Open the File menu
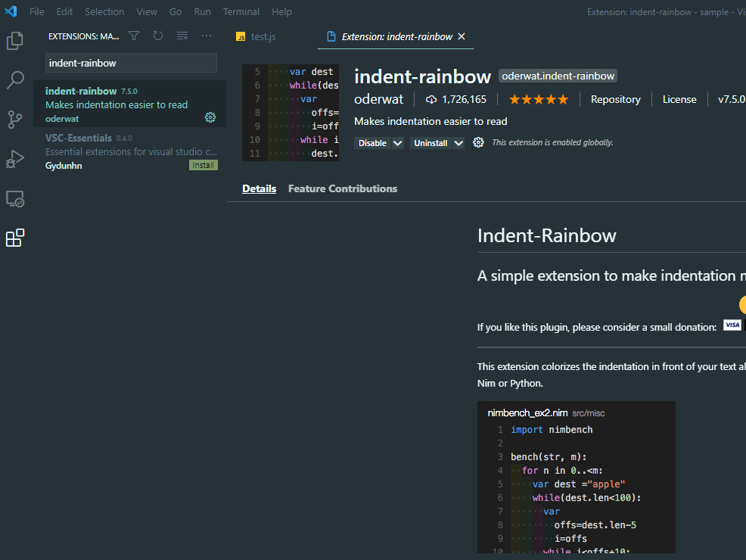746x560 pixels. point(36,11)
